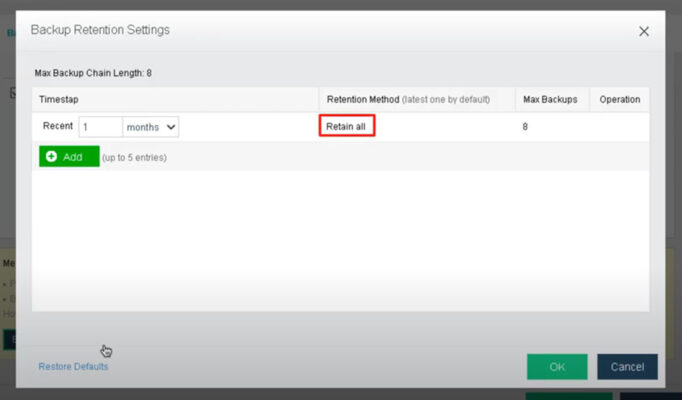Click the 'Retain all' retention method cell
This screenshot has height=400, width=682.
347,126
